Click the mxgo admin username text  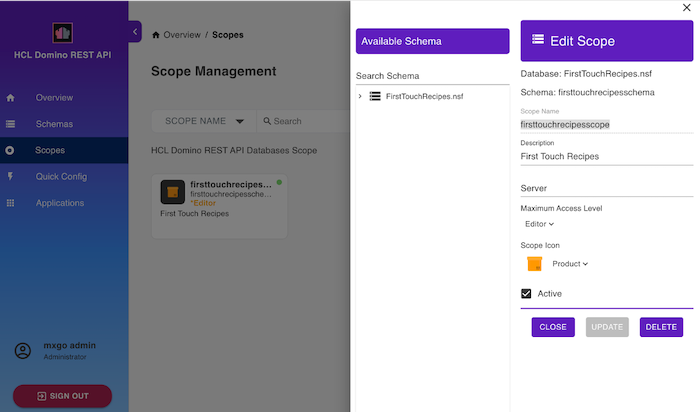70,345
